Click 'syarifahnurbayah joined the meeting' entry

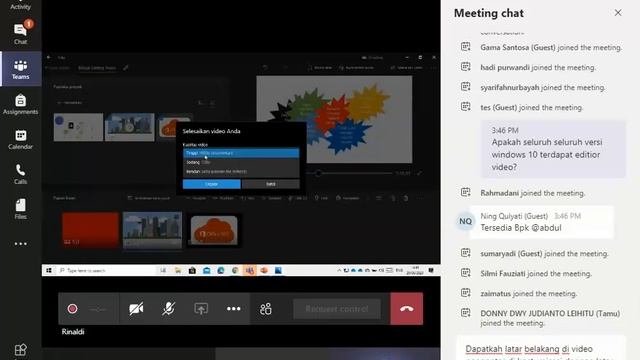tap(542, 87)
